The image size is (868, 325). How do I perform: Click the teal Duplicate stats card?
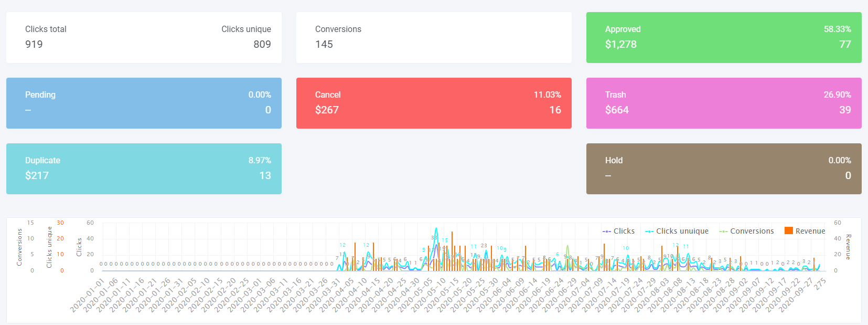click(x=144, y=169)
